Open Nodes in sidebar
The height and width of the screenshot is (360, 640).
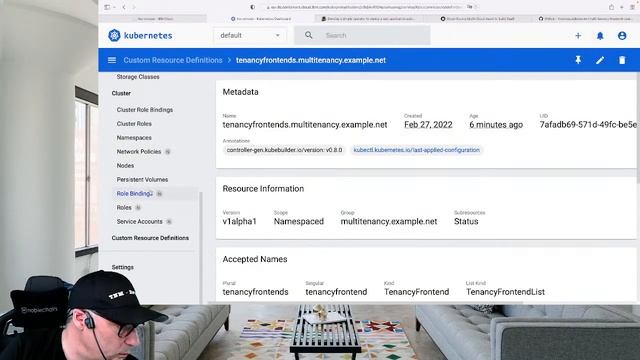(x=125, y=165)
